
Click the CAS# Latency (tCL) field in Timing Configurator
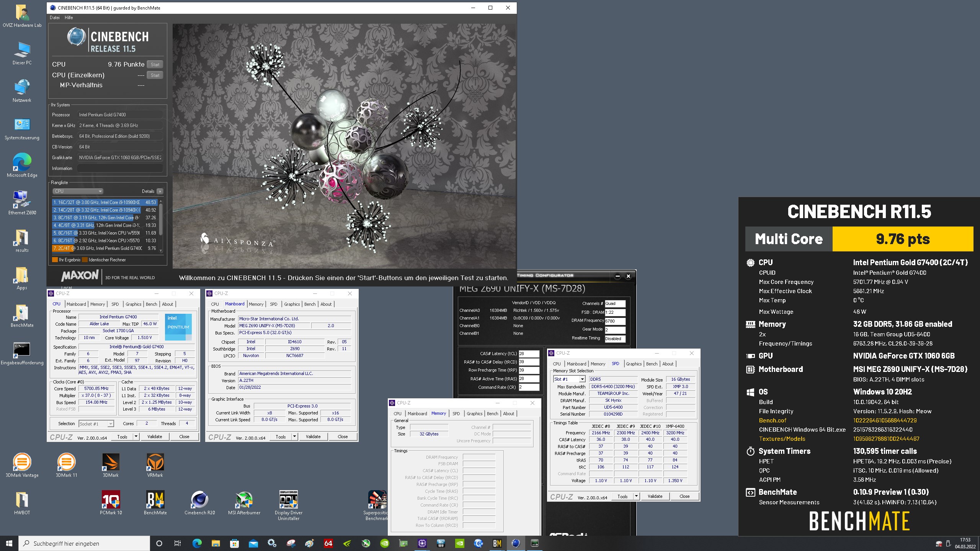pyautogui.click(x=529, y=354)
